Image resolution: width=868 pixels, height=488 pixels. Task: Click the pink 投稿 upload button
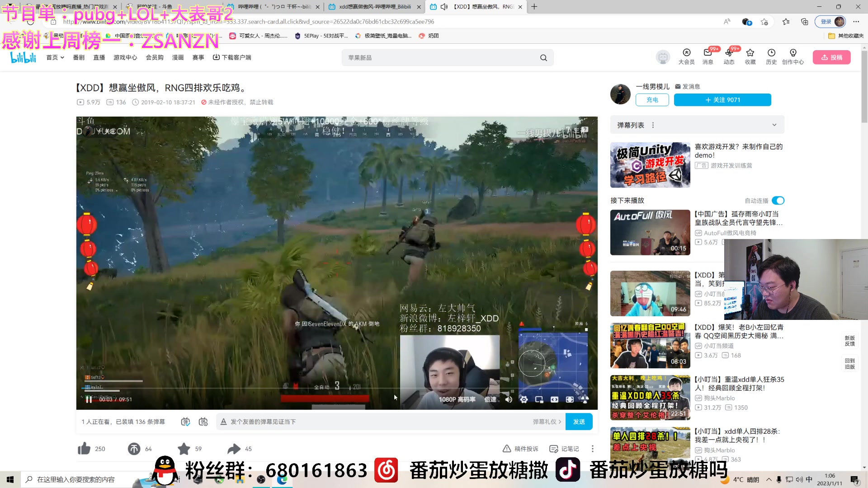(x=832, y=57)
